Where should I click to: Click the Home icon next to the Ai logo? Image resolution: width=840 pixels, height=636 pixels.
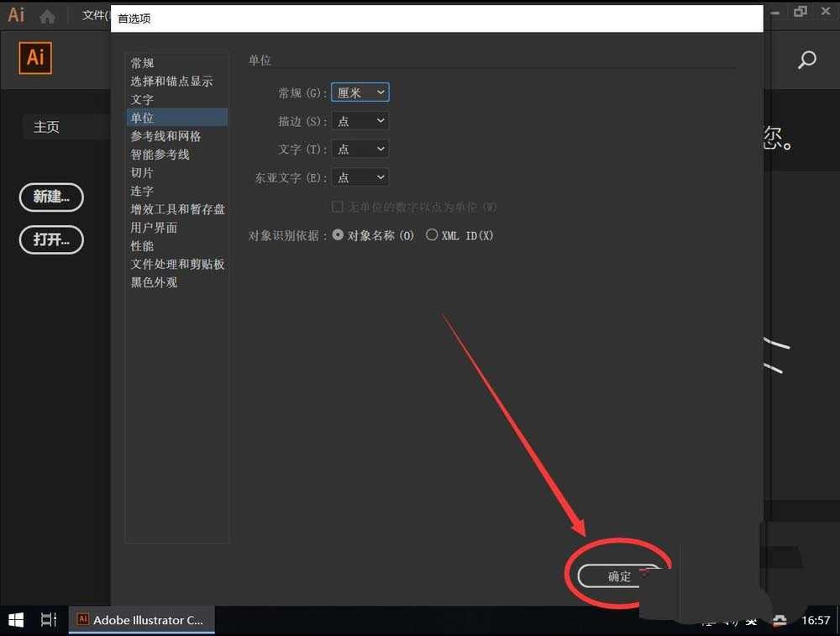48,14
